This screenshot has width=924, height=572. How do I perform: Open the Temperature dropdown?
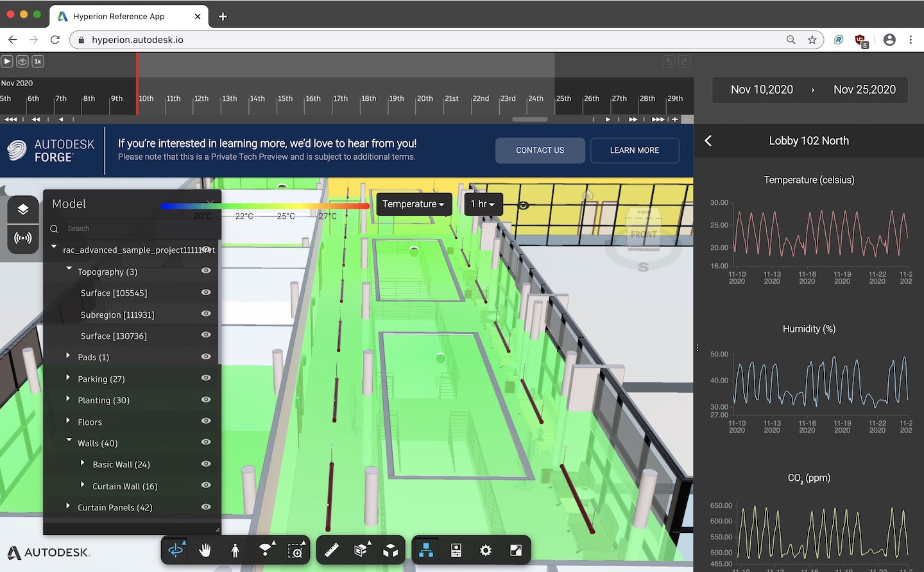[x=413, y=204]
